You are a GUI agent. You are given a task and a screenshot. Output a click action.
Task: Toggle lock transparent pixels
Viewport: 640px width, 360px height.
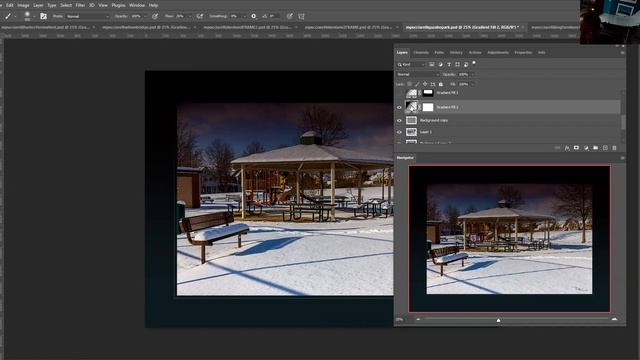[x=409, y=84]
